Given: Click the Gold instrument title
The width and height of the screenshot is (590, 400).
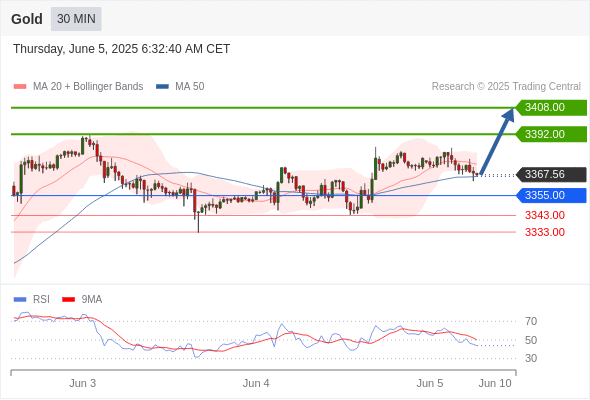Looking at the screenshot, I should [x=27, y=19].
